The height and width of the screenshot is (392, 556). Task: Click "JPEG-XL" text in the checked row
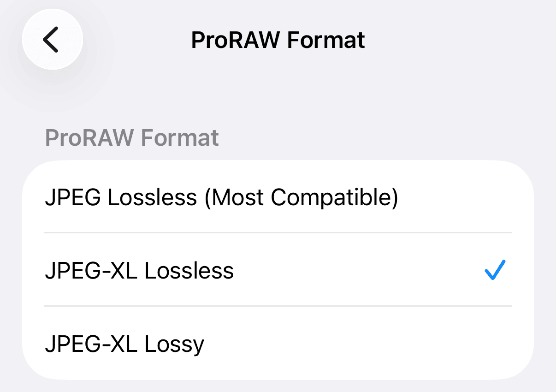91,271
